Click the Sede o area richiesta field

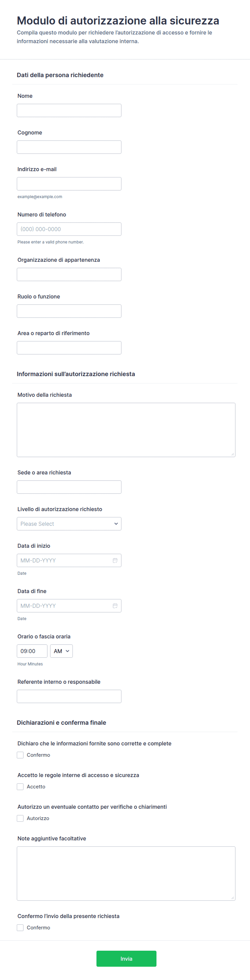69,487
